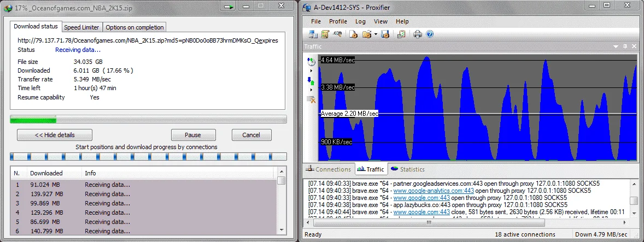The image size is (644, 242).
Task: Click the Print icon in Proxifier toolbar
Action: tap(418, 34)
